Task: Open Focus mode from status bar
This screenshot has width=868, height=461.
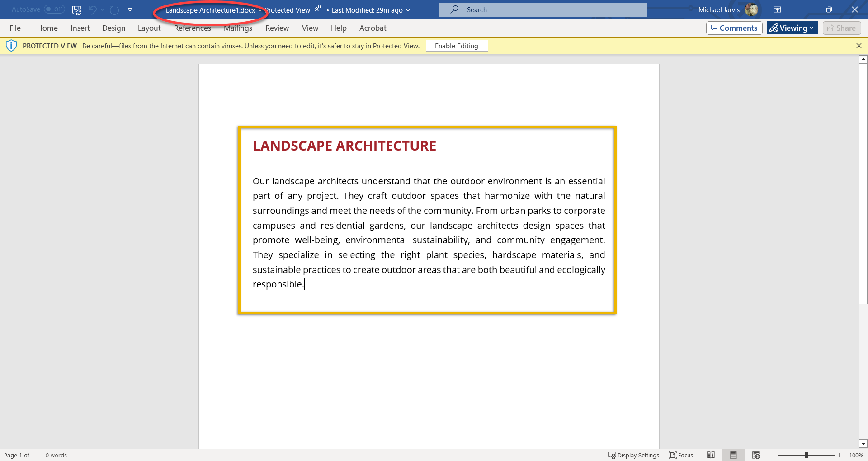Action: [x=681, y=455]
